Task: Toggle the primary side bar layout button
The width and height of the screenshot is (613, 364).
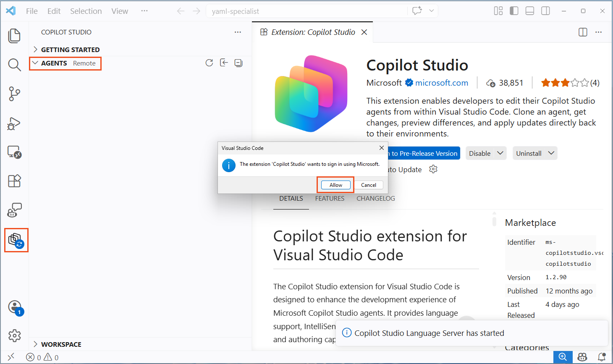Action: point(514,11)
